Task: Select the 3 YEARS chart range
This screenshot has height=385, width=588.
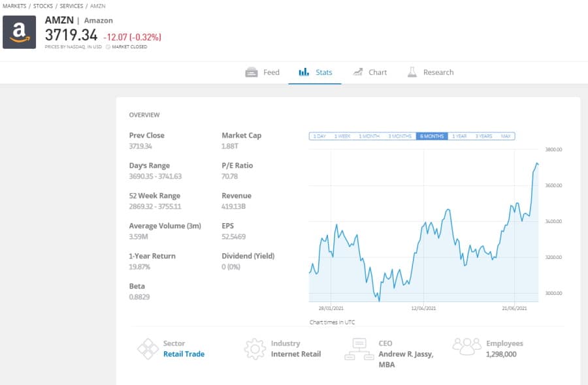Action: [483, 136]
